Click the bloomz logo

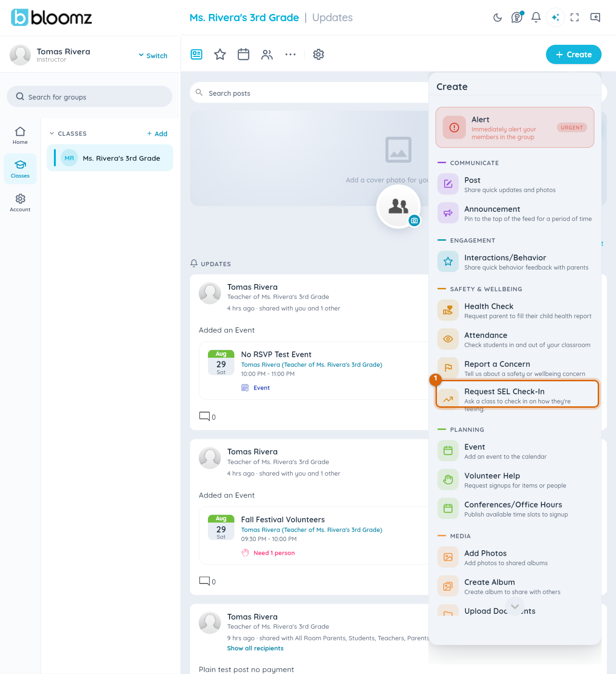pos(51,17)
